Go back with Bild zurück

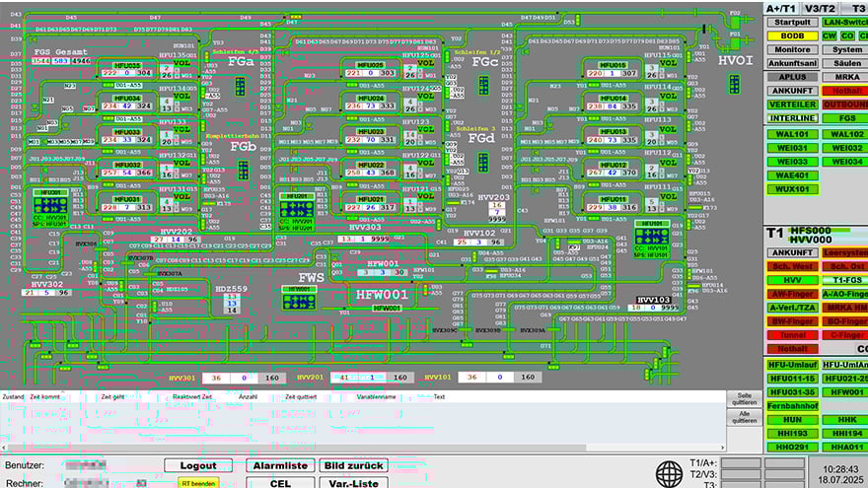coord(354,465)
